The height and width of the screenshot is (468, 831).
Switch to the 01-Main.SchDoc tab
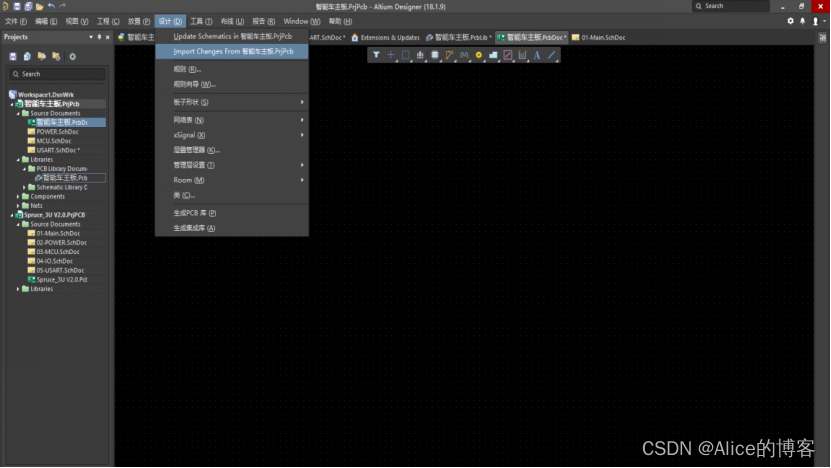599,38
